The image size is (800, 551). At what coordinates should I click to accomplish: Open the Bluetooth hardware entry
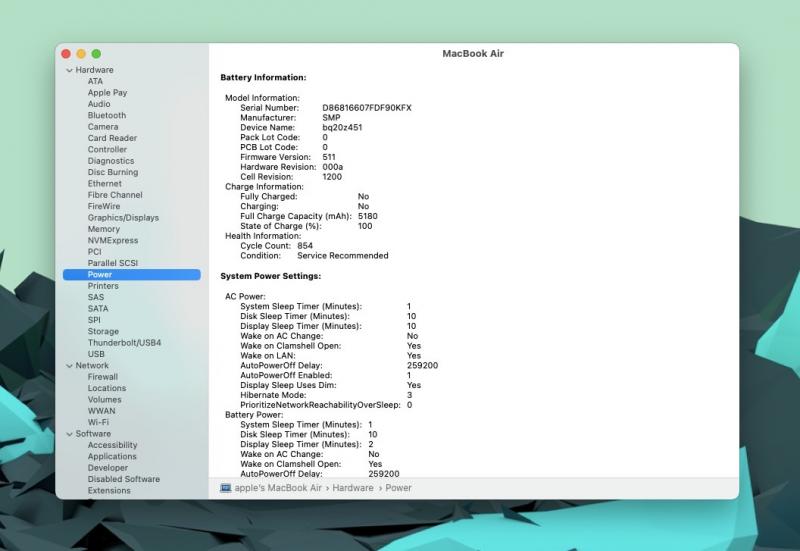click(x=107, y=115)
